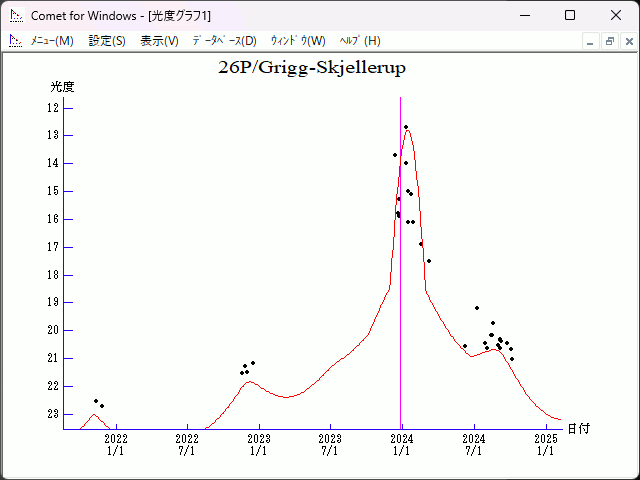Image resolution: width=640 pixels, height=480 pixels.
Task: Click the 2024 1/1 date axis label
Action: coord(402,444)
